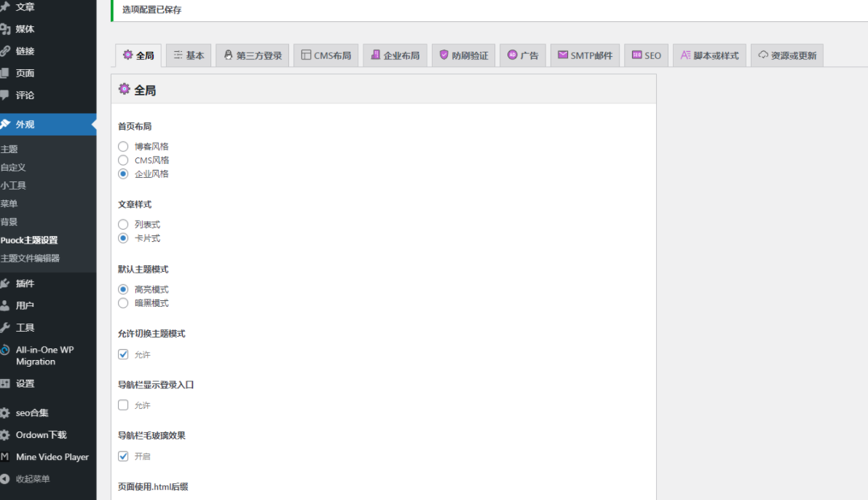Enable 导航栏显示登录入口 checkbox
868x500 pixels.
123,405
